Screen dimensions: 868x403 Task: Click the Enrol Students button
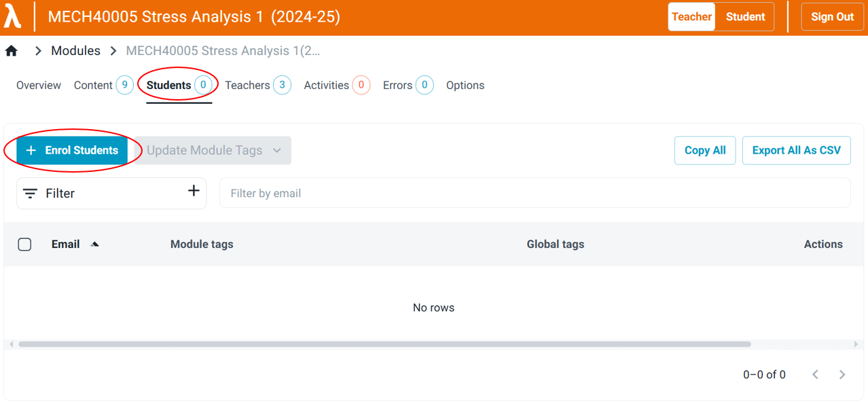(71, 150)
